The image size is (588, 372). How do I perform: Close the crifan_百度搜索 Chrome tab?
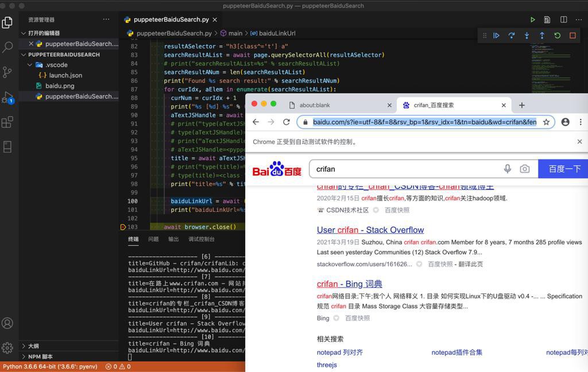[x=504, y=106]
